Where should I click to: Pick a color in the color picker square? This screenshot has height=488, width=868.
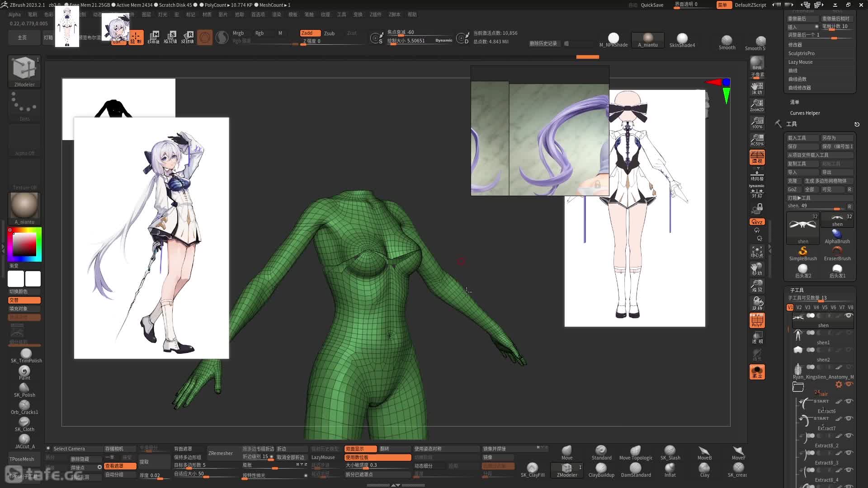coord(24,244)
